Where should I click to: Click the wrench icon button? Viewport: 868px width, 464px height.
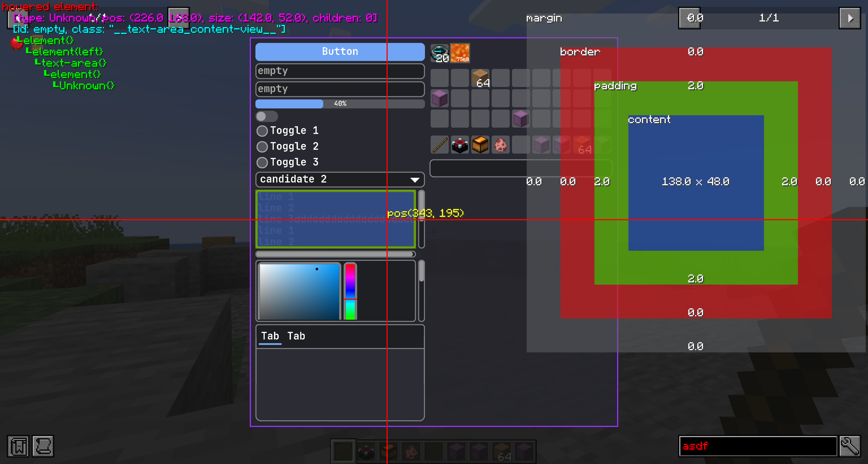pos(850,446)
